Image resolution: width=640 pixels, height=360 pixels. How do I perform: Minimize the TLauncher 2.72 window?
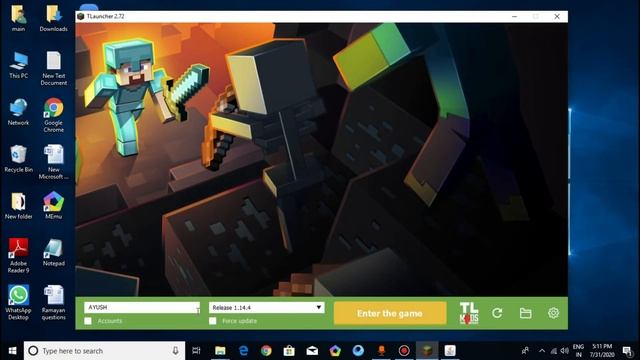tap(514, 16)
